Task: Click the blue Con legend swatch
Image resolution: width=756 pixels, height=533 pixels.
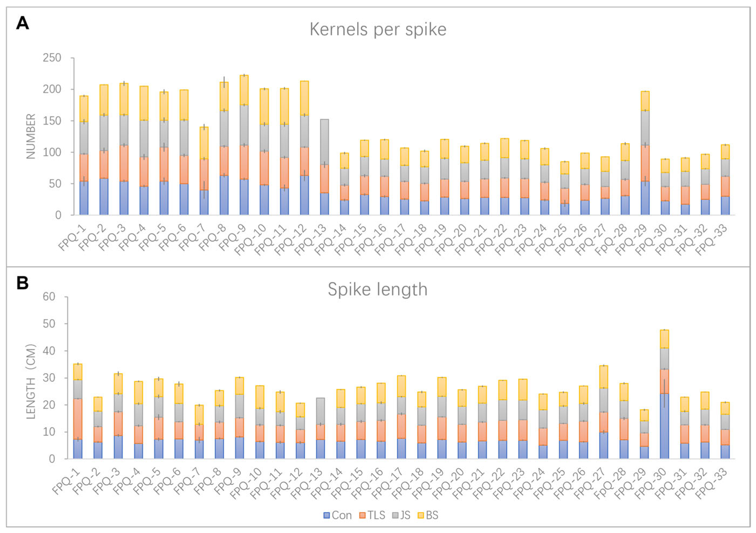Action: point(327,515)
